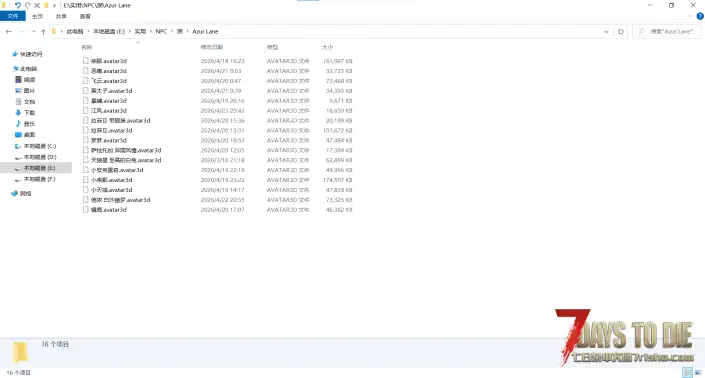
Task: Open the Customize Quick Access Toolbar dropdown
Action: [x=54, y=6]
